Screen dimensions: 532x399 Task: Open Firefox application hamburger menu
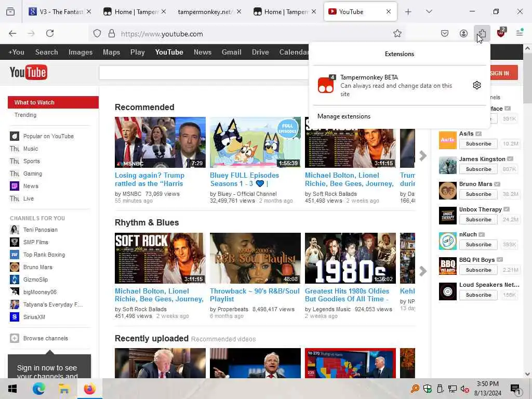tap(520, 33)
